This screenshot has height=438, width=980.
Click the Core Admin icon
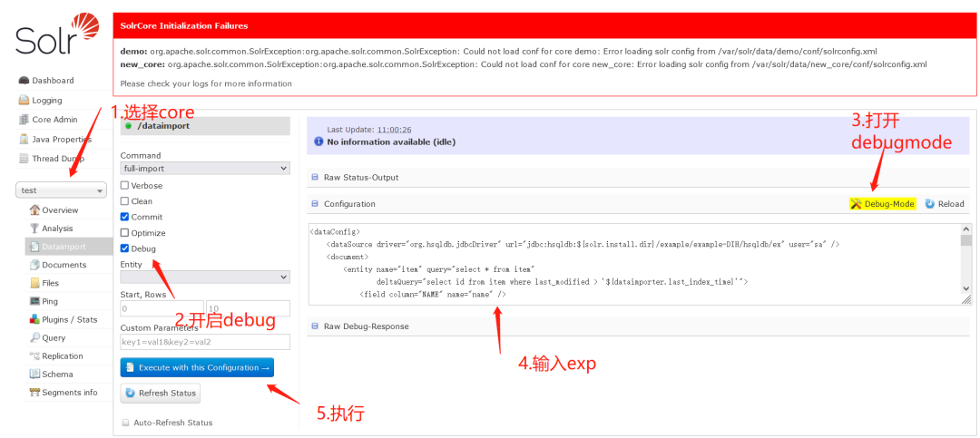click(24, 120)
